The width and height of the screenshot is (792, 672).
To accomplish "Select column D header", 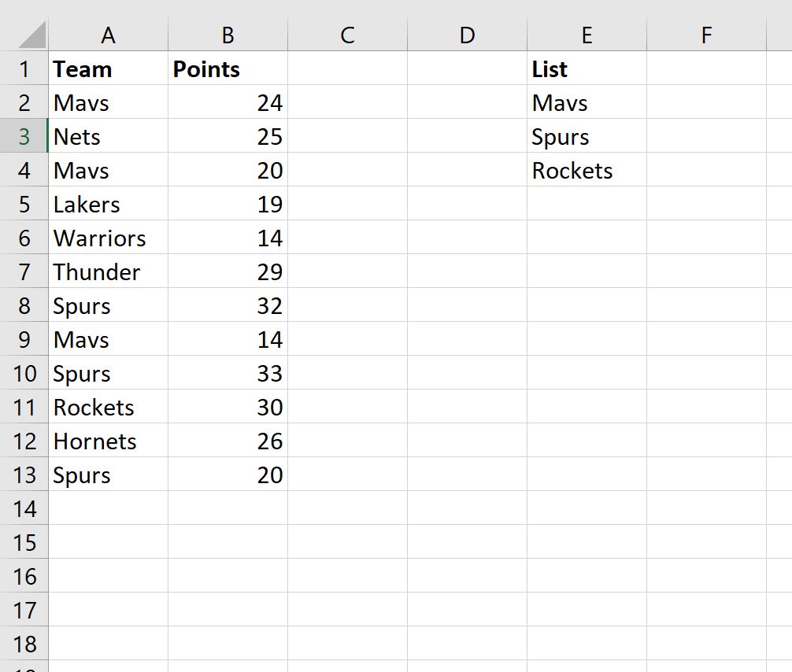I will click(x=467, y=35).
